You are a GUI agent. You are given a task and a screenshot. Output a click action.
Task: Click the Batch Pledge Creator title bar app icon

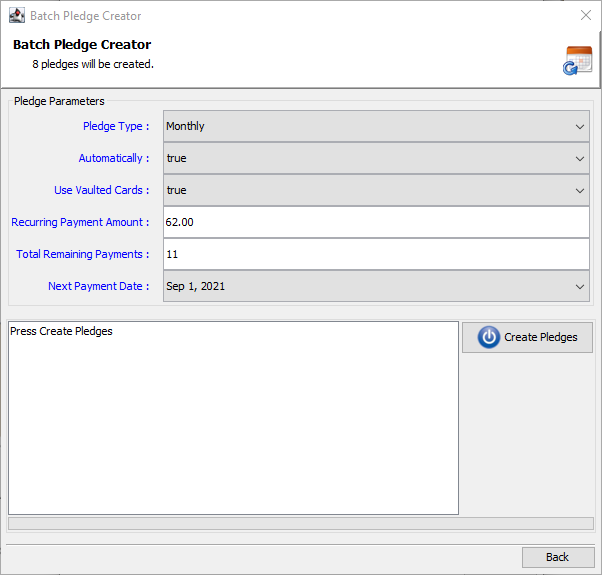(x=17, y=16)
